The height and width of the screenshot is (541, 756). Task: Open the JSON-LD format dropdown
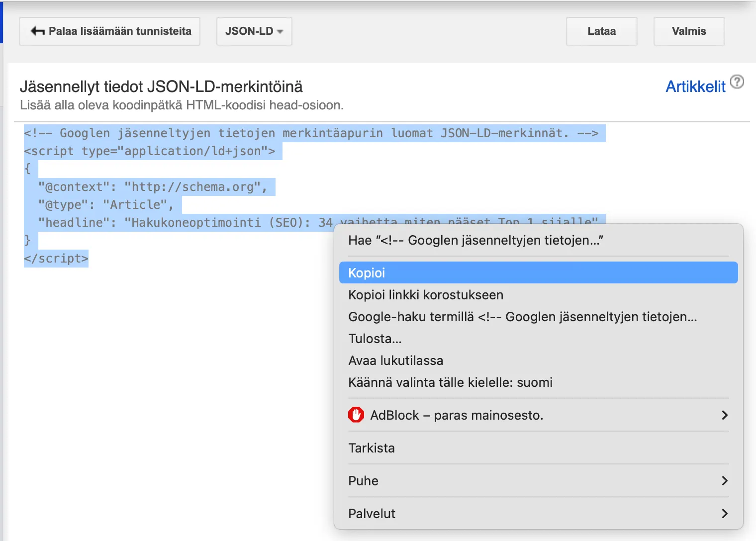[x=254, y=31]
